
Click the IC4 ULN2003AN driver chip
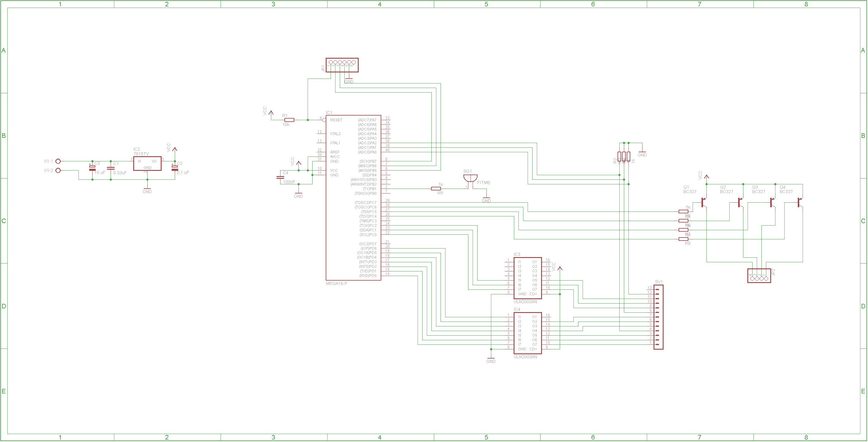click(527, 333)
